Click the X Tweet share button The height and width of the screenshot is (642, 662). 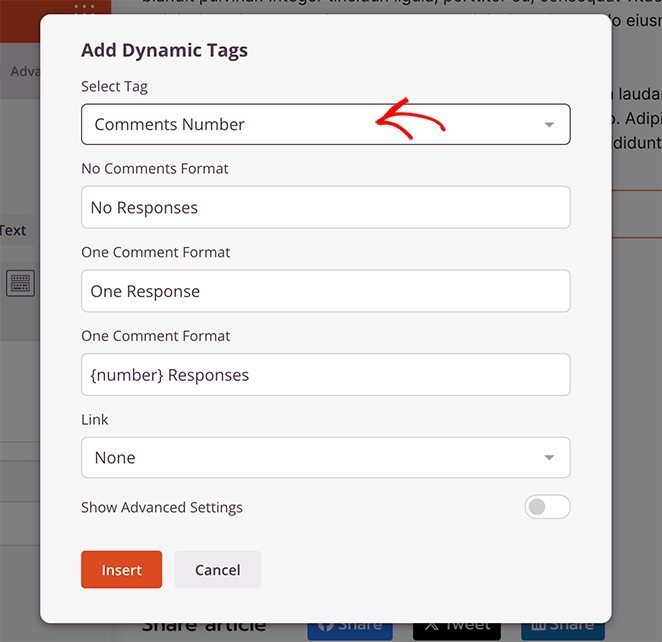(x=458, y=627)
